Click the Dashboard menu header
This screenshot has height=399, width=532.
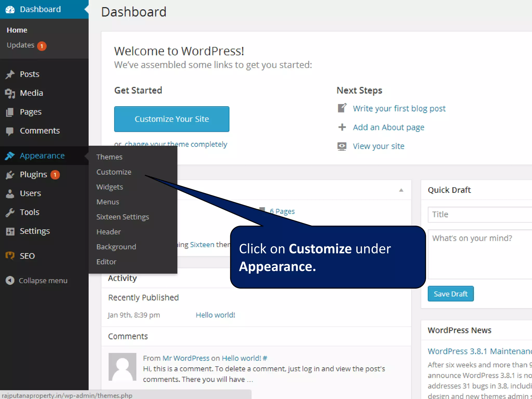44,9
